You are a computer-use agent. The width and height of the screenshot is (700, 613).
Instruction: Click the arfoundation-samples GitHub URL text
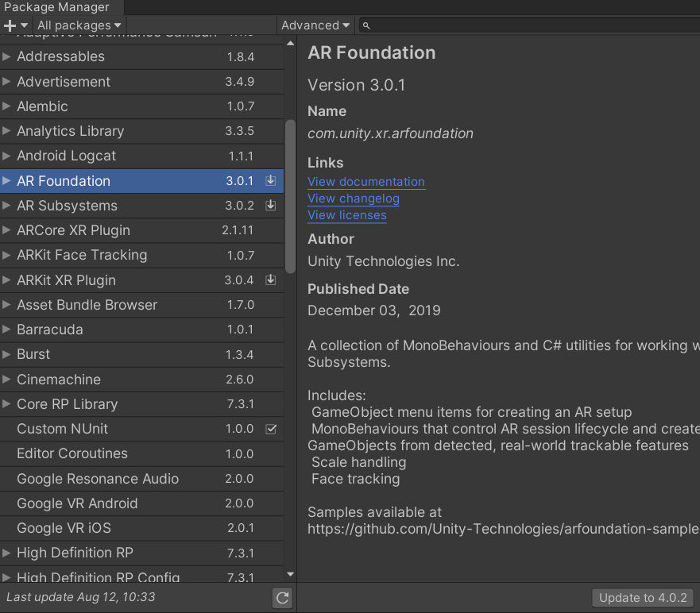504,529
